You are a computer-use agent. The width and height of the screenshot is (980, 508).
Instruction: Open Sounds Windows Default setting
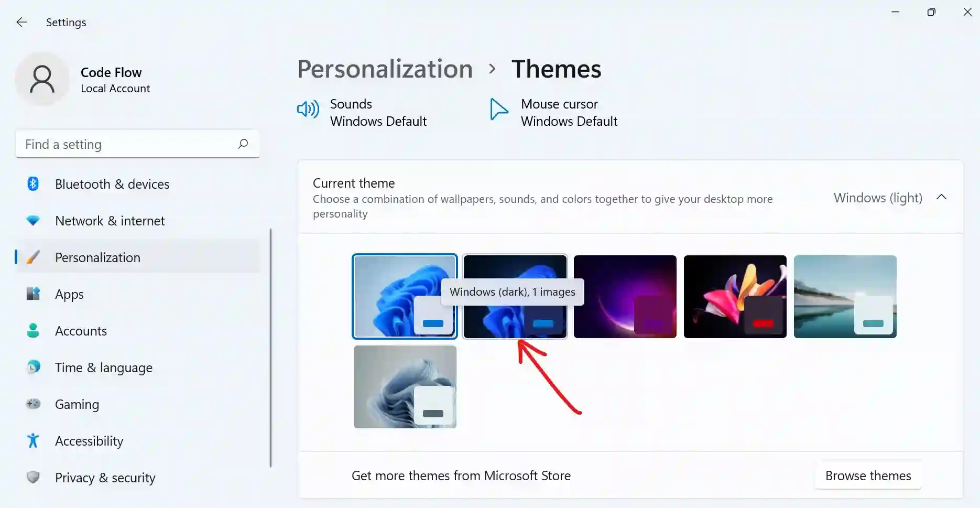pyautogui.click(x=362, y=112)
